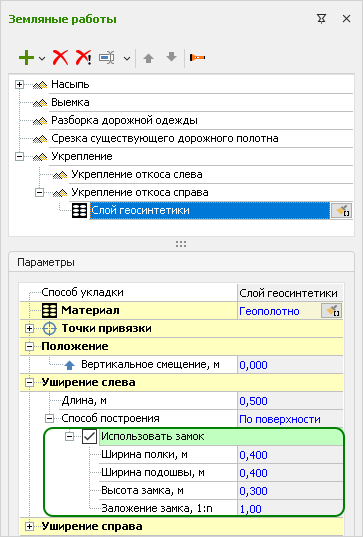Click the brush icon next to Геополотно
The image size is (363, 537).
(332, 311)
